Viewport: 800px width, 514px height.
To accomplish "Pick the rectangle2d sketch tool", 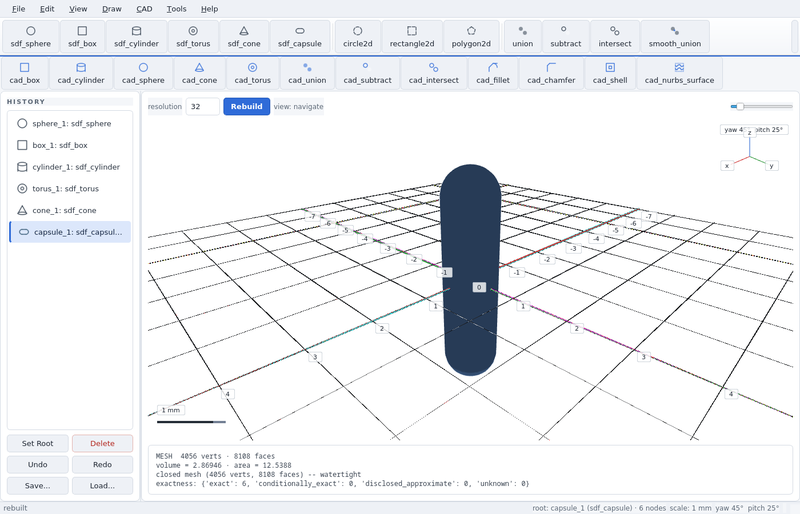I will click(412, 37).
